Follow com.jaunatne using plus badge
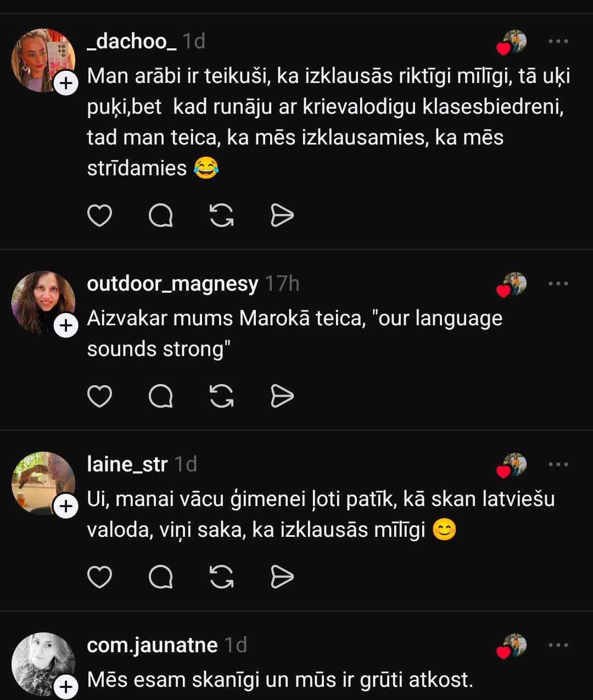Viewport: 593px width, 700px height. point(66,686)
